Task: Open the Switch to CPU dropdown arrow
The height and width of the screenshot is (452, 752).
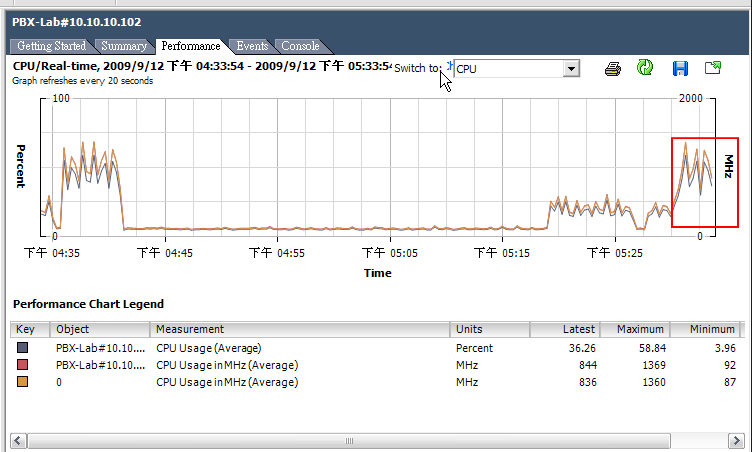Action: (x=571, y=69)
